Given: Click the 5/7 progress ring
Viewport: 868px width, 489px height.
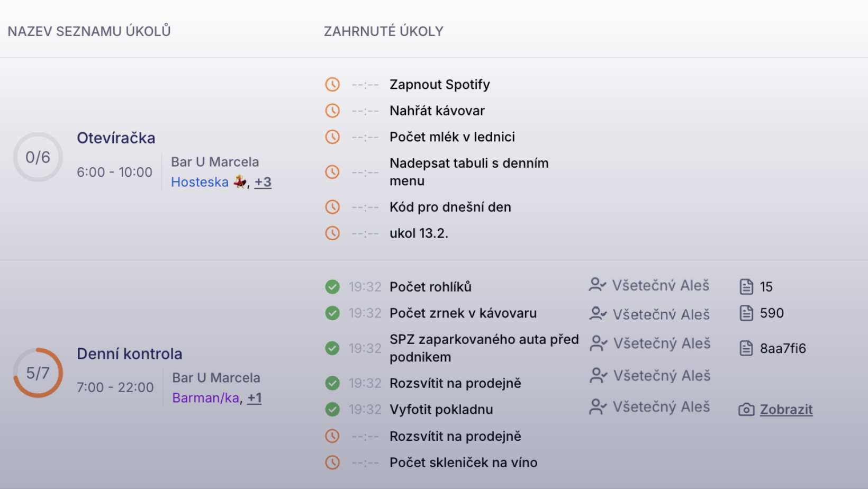Looking at the screenshot, I should [38, 373].
